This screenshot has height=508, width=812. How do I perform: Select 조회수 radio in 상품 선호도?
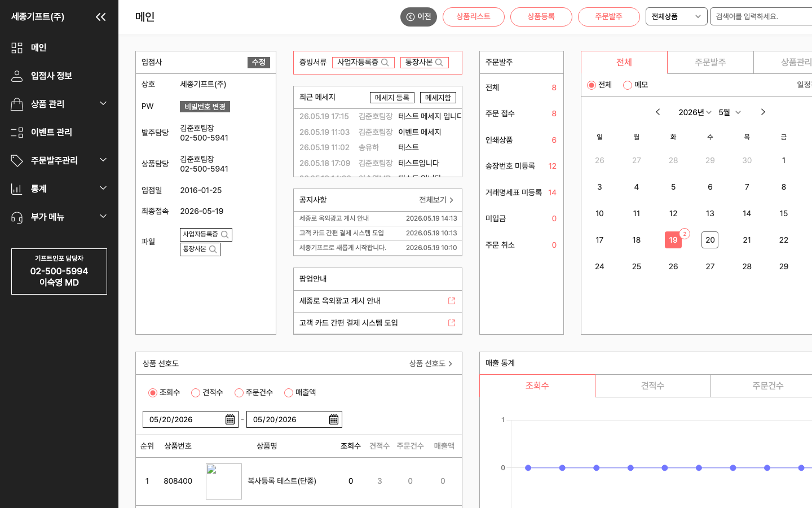coord(153,393)
